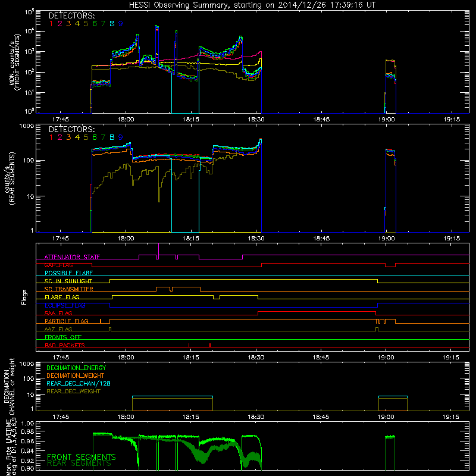Click dark green detector 7 in front segments legend
Image resolution: width=476 pixels, height=476 pixels.
pyautogui.click(x=103, y=24)
